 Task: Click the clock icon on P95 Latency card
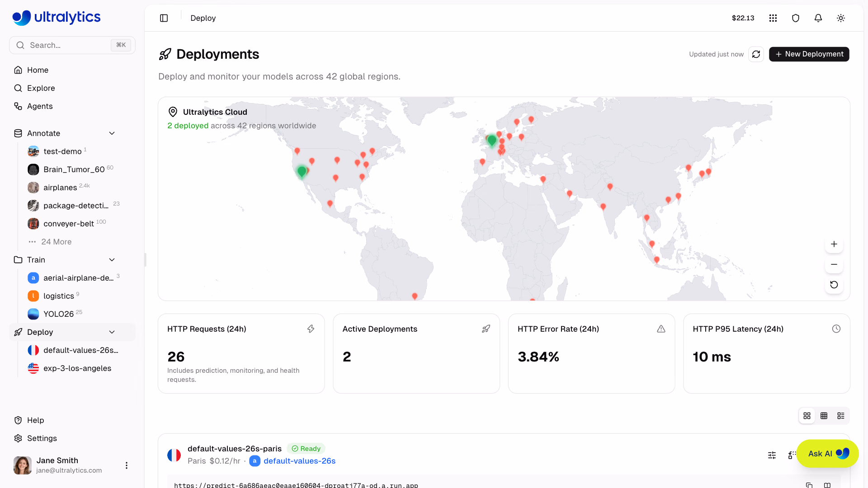pos(836,329)
